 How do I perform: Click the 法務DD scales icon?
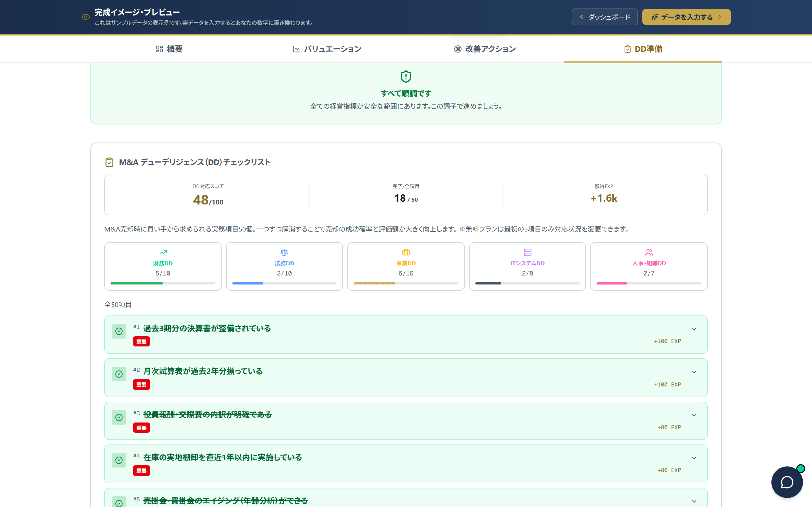(x=284, y=252)
